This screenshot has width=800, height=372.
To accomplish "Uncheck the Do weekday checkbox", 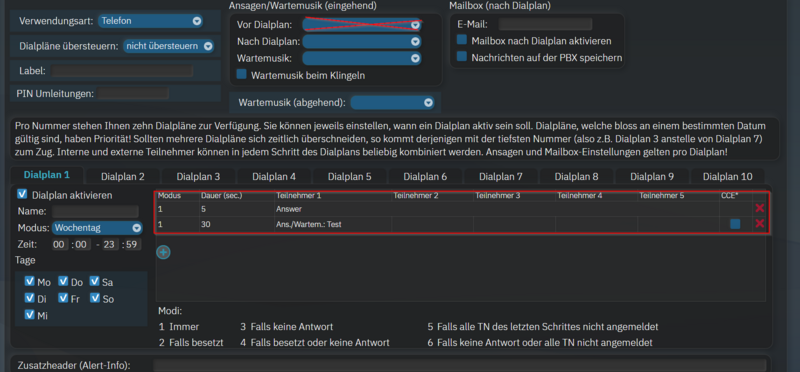I will tap(63, 281).
